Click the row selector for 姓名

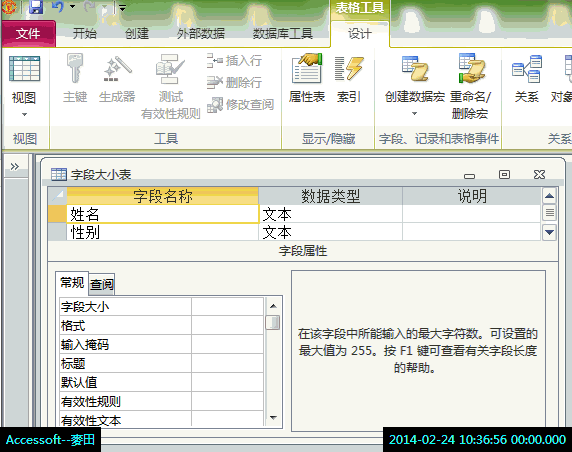[57, 214]
